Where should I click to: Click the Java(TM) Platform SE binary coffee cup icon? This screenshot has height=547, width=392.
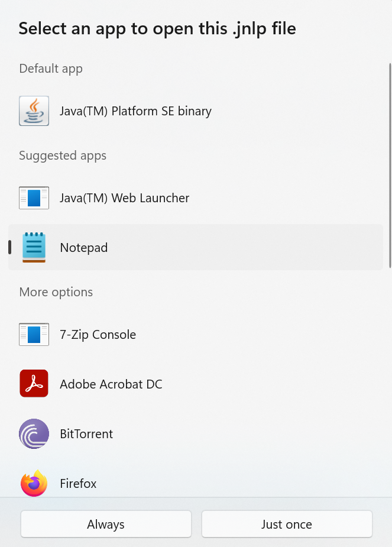point(34,111)
